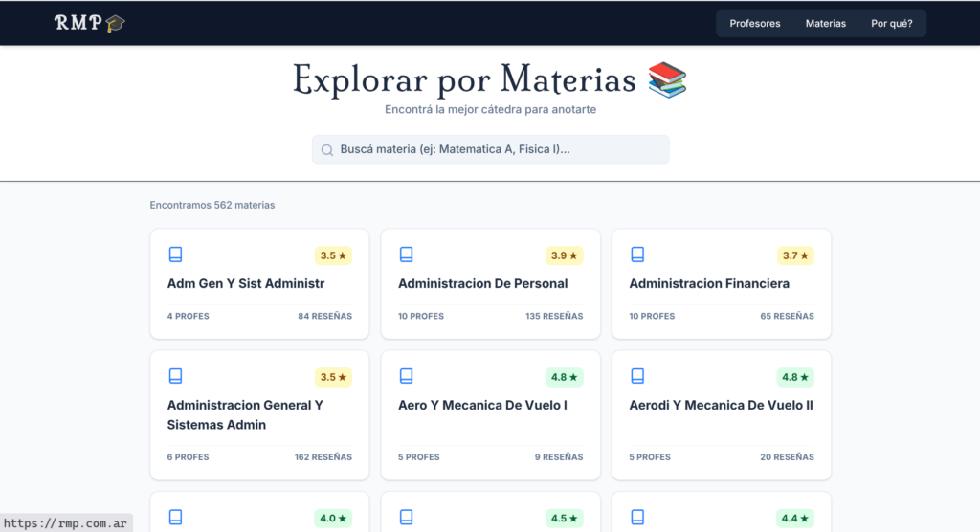Screen dimensions: 980x532
Task: Click book icon on Adm Gen Y Sist Administr card
Action: (x=175, y=255)
